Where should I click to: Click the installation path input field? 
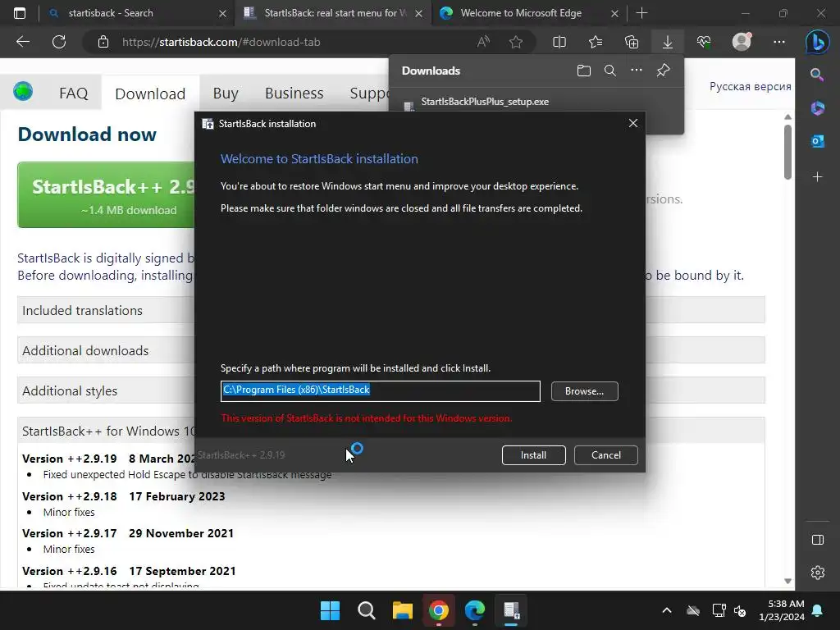(381, 391)
